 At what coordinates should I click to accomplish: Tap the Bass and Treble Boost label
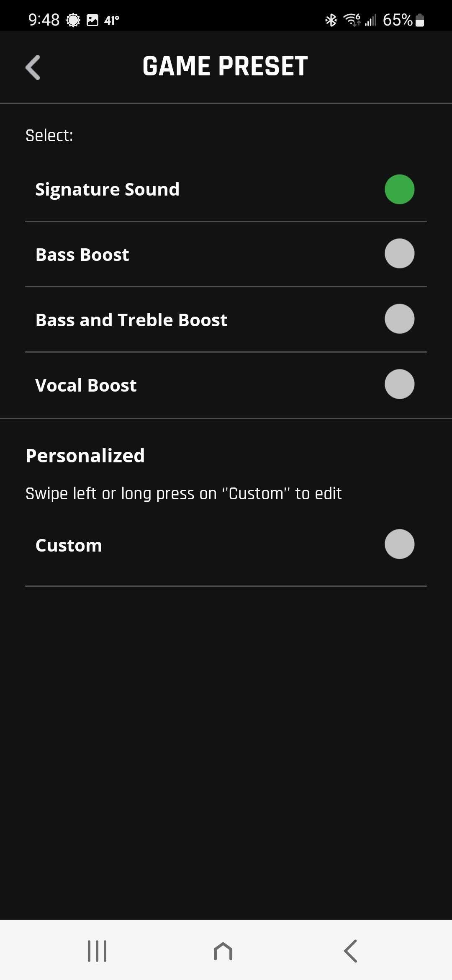[131, 320]
